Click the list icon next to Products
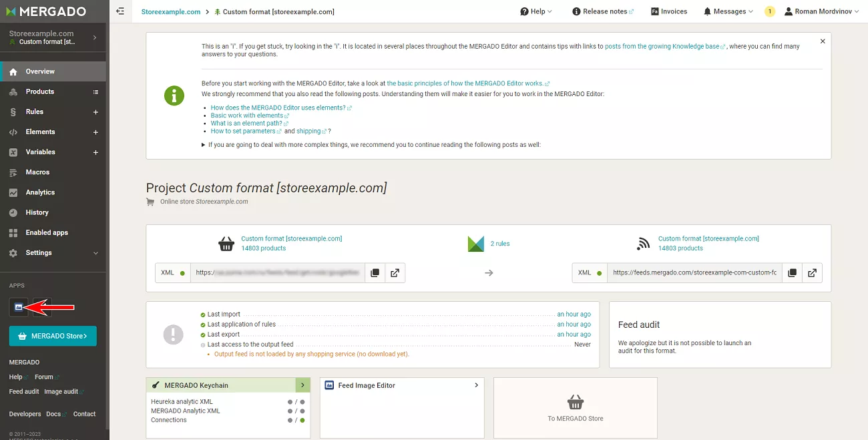The height and width of the screenshot is (440, 868). (x=95, y=92)
